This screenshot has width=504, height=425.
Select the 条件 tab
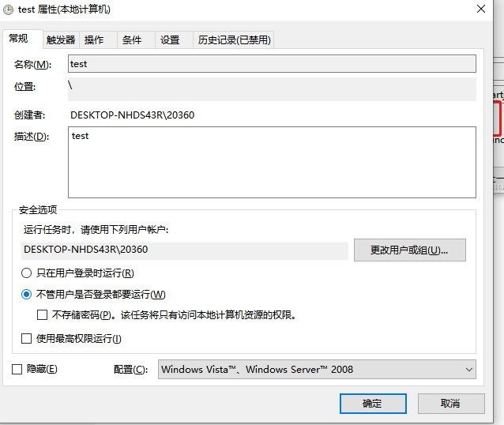tap(137, 39)
